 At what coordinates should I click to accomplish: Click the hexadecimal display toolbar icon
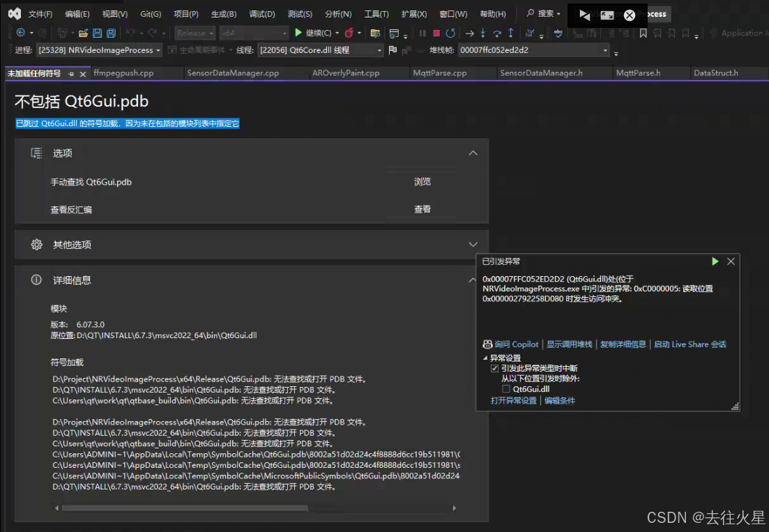point(530,33)
